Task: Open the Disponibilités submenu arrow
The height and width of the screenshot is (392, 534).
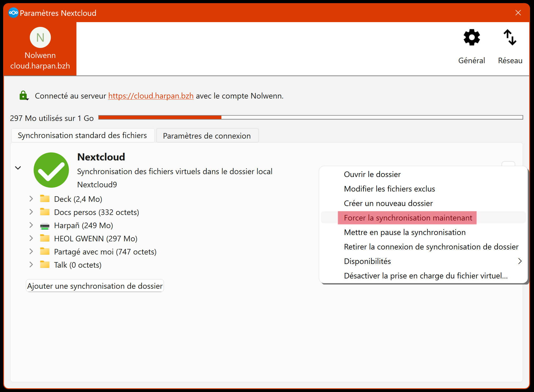Action: [x=520, y=261]
